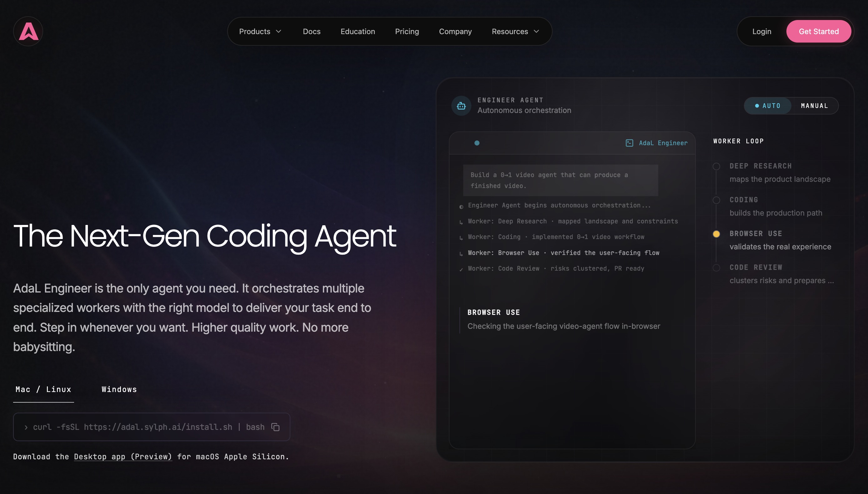Click the BROWSER USE worker loop label

[756, 233]
